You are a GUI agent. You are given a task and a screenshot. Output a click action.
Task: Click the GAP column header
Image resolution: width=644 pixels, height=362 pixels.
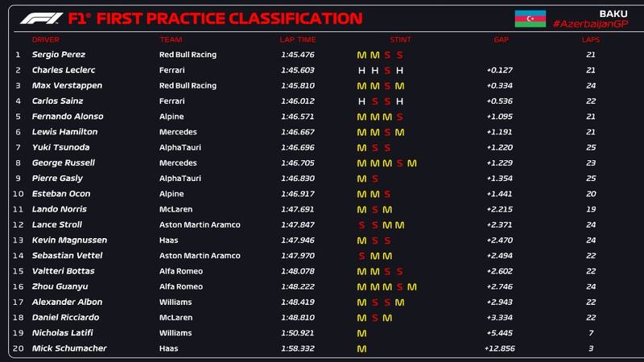tap(501, 39)
